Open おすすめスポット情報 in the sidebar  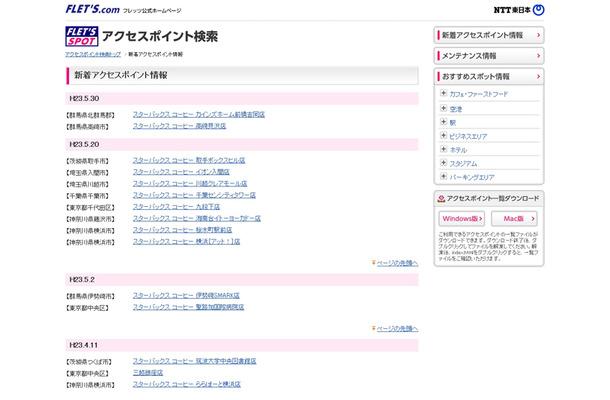coord(489,77)
